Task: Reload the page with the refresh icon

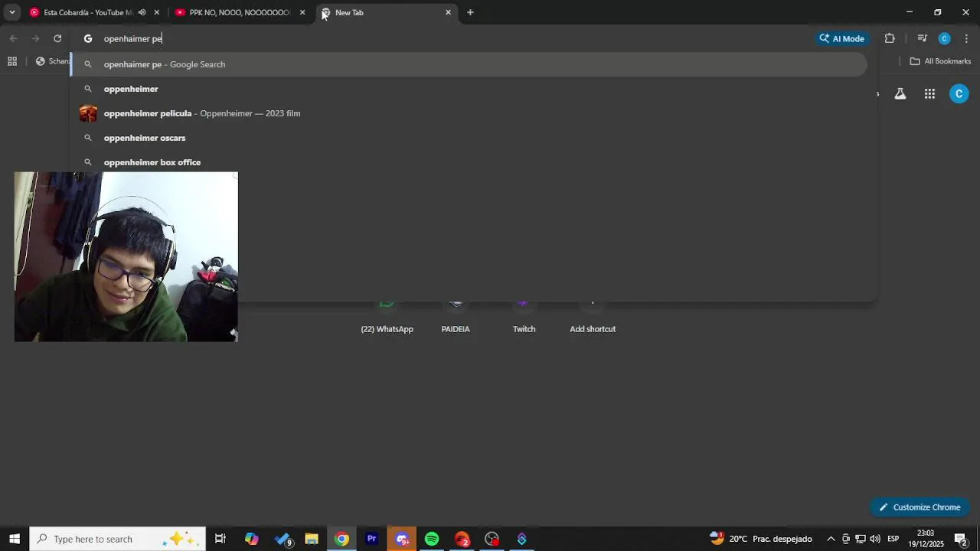Action: 57,38
